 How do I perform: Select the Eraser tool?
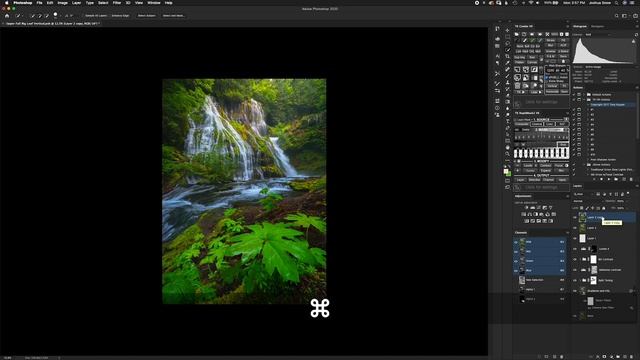507,96
